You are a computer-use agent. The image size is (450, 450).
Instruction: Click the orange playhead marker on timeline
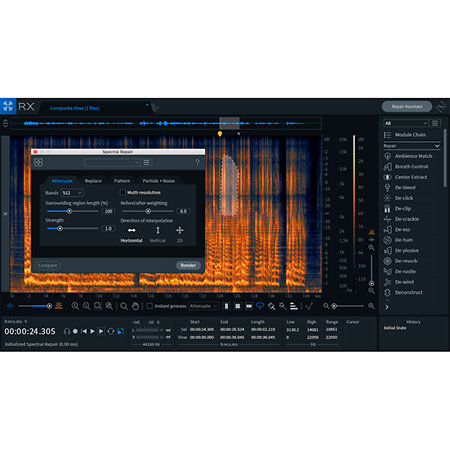click(x=220, y=134)
